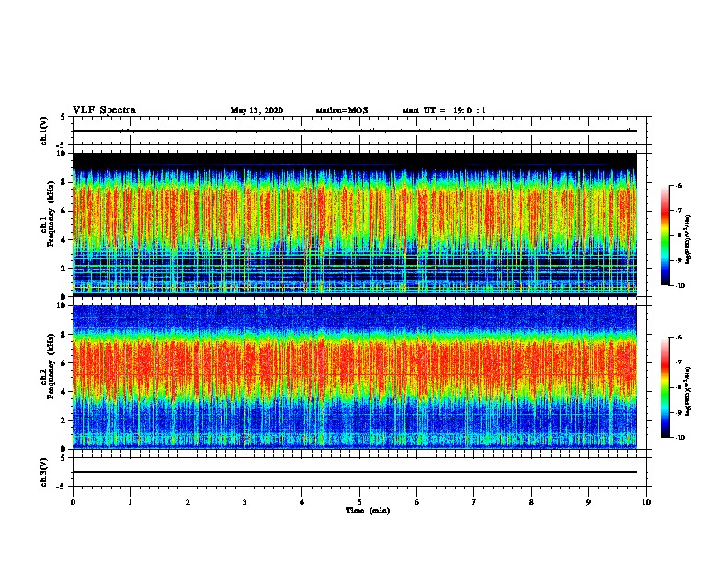Click the 'station=MOS' label
Image resolution: width=728 pixels, height=563 pixels.
click(342, 110)
